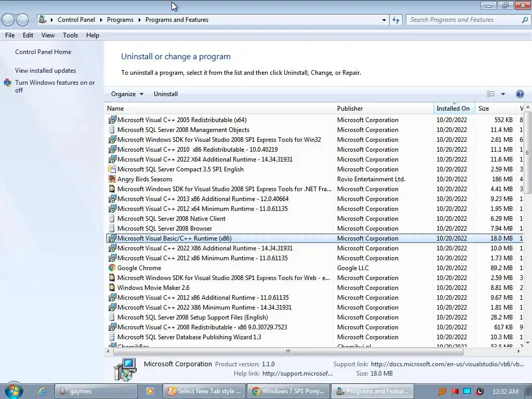
Task: Click icon of SQL Server Database Publishing Wizard 1.3
Action: click(x=112, y=337)
